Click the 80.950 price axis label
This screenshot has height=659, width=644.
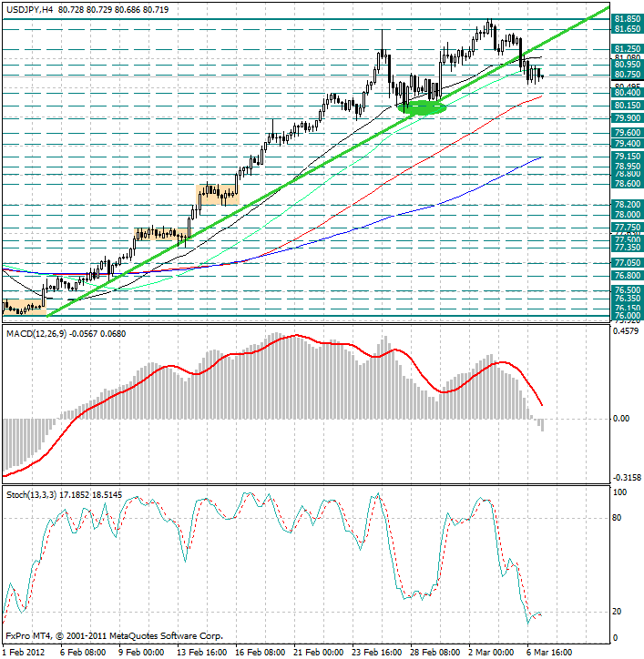click(628, 65)
